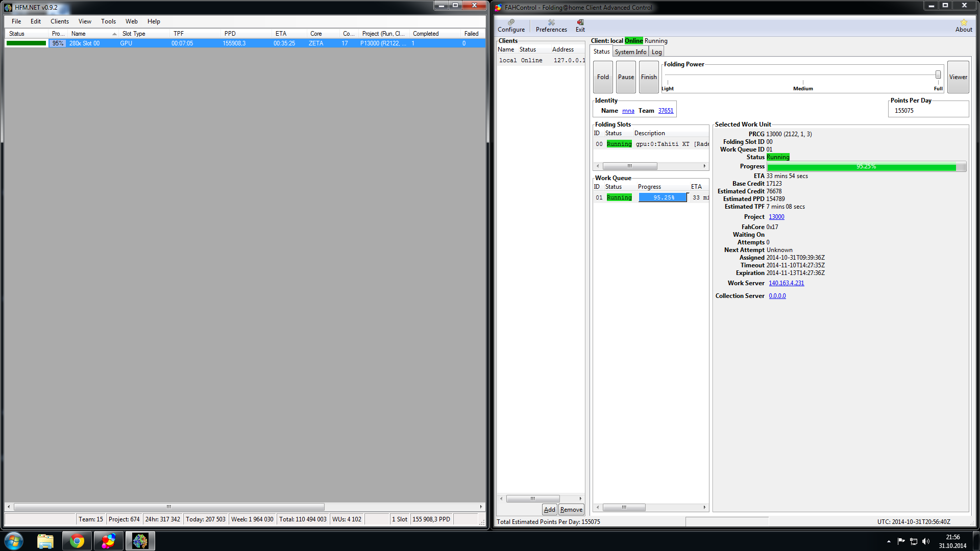Sort HFM.NET by Completed column
This screenshot has width=980, height=551.
[435, 34]
